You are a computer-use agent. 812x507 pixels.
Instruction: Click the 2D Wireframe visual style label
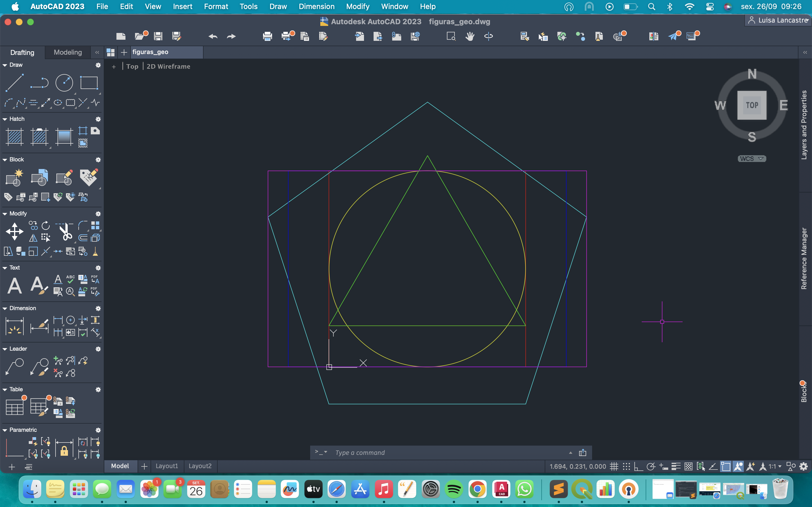tap(168, 66)
